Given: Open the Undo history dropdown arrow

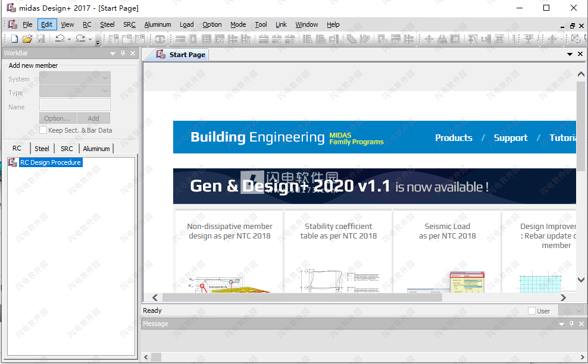Looking at the screenshot, I should pos(70,39).
